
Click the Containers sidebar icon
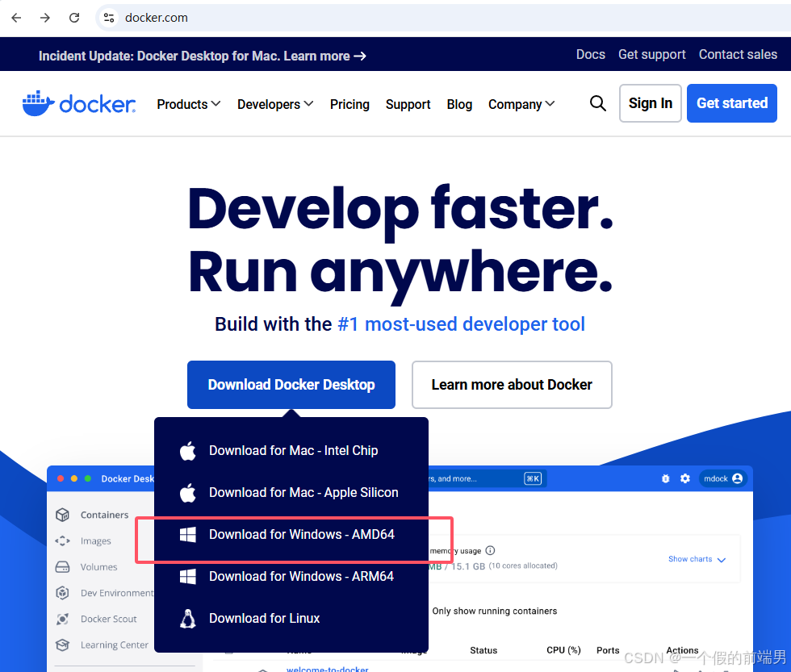point(63,515)
